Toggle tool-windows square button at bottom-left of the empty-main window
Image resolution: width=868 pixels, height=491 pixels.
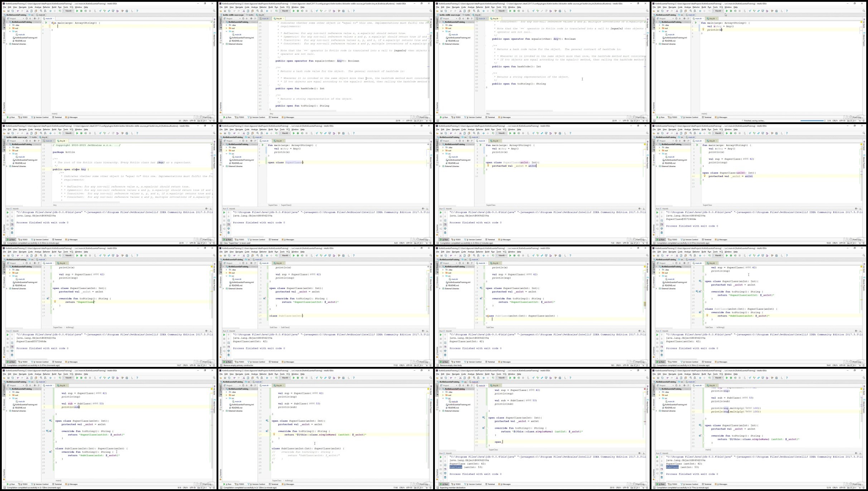tap(4, 121)
